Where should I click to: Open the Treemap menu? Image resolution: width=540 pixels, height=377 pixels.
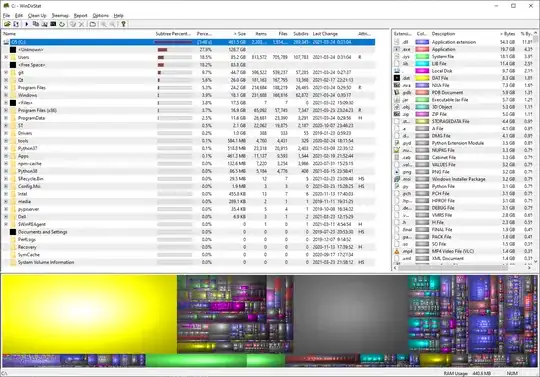pos(60,15)
